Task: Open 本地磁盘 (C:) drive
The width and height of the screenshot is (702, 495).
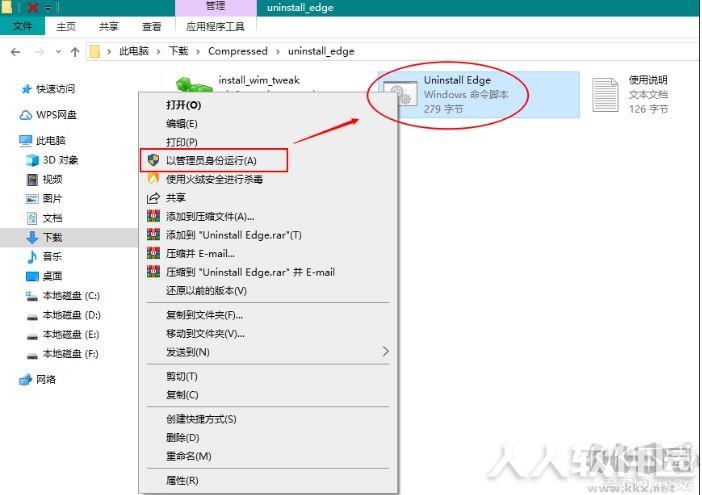Action: [x=63, y=295]
